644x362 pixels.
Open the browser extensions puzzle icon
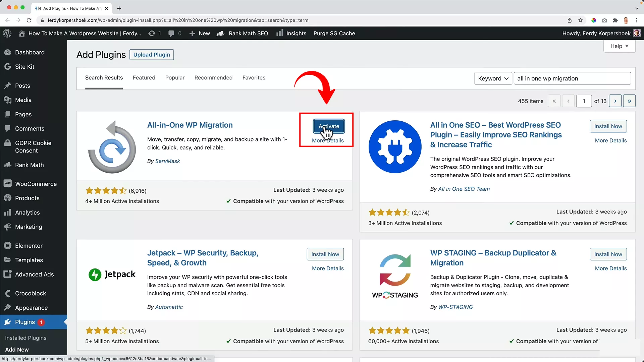click(x=615, y=20)
